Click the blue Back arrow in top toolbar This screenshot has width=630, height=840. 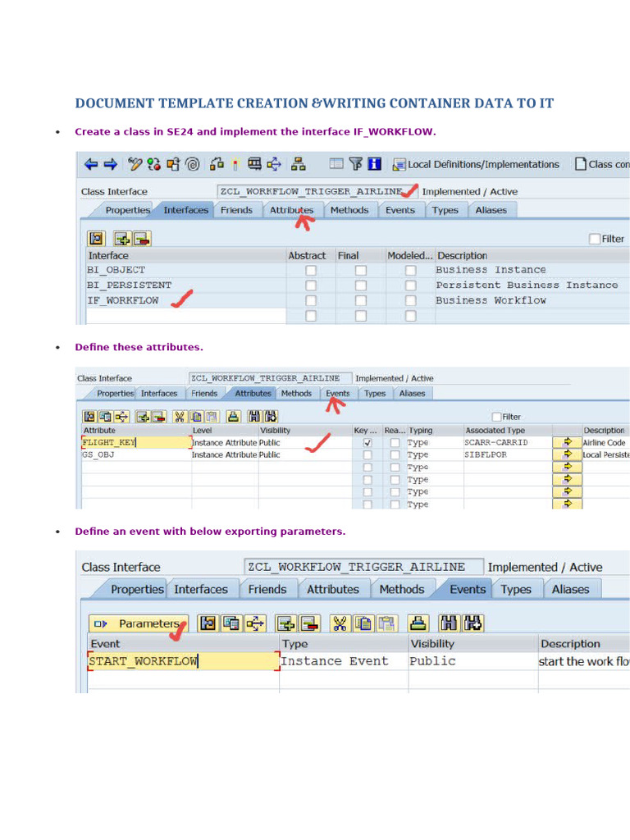point(91,164)
